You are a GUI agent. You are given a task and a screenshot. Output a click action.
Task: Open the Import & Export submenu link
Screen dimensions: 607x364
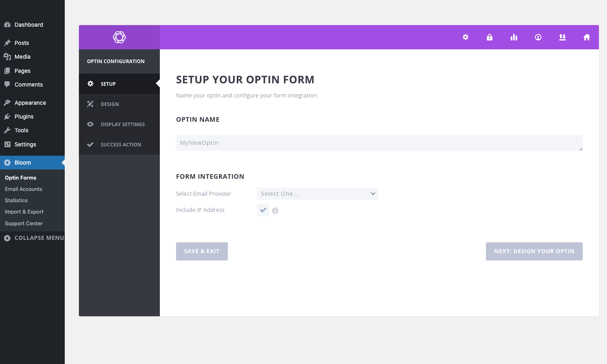(24, 212)
